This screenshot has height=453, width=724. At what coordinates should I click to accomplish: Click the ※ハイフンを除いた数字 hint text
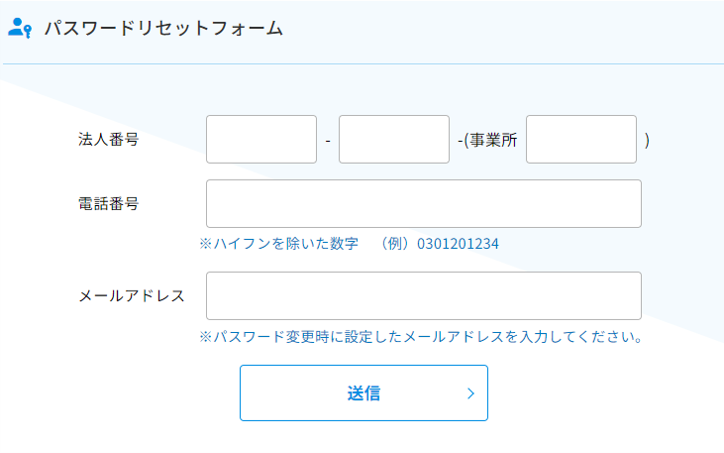pos(279,243)
